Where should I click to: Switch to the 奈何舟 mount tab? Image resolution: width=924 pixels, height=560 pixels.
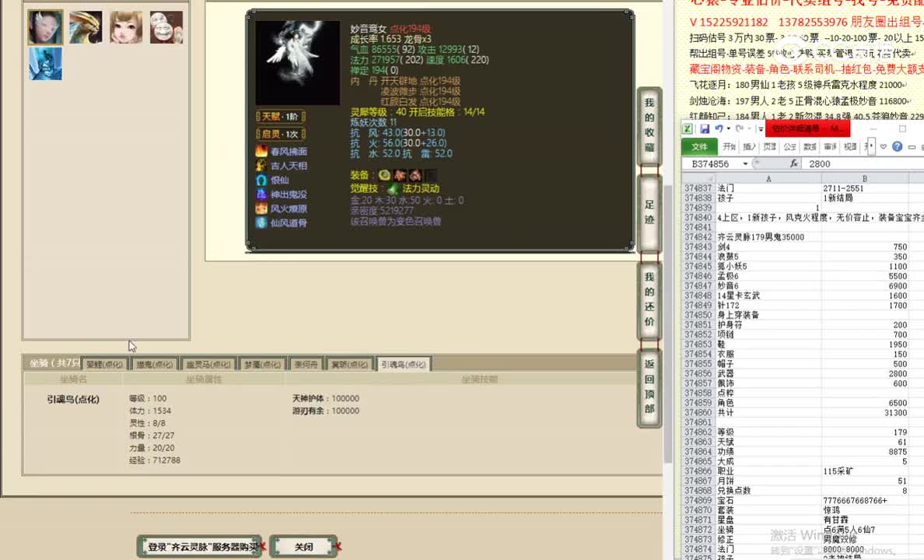pos(306,364)
